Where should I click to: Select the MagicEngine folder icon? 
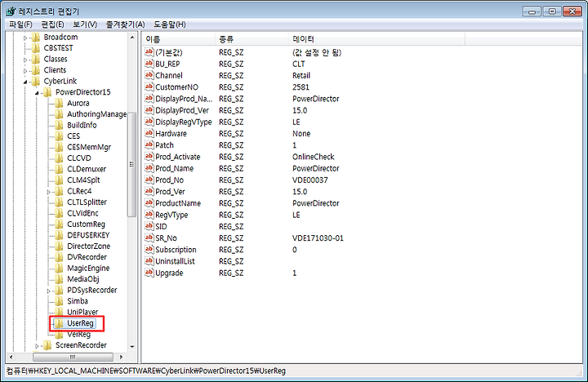59,268
